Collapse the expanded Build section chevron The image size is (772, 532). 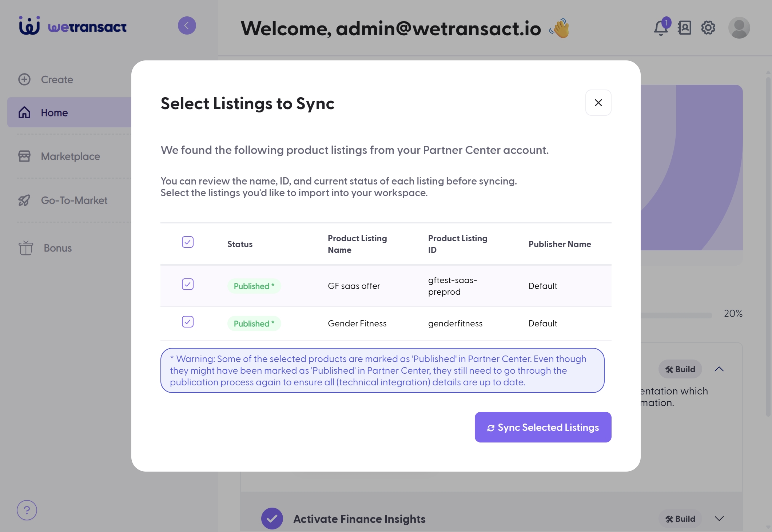pos(719,369)
